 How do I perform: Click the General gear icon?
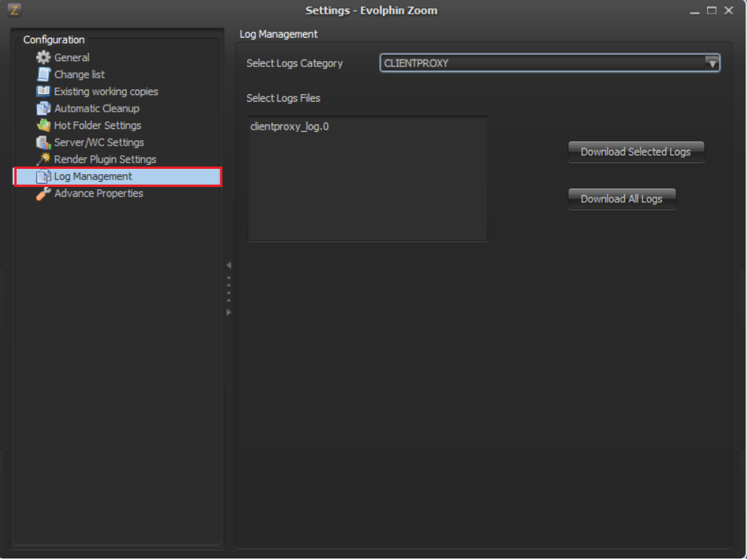tap(43, 57)
